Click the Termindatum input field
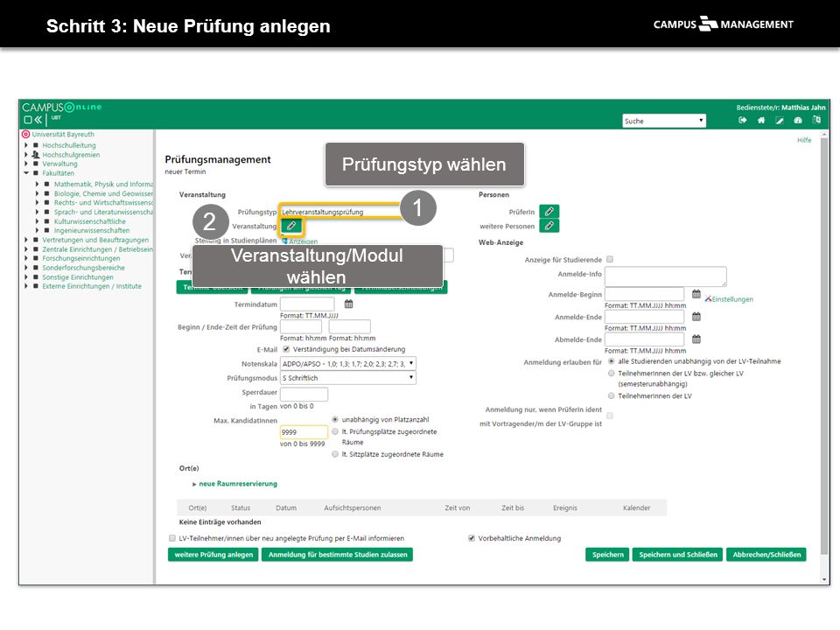 pos(307,304)
